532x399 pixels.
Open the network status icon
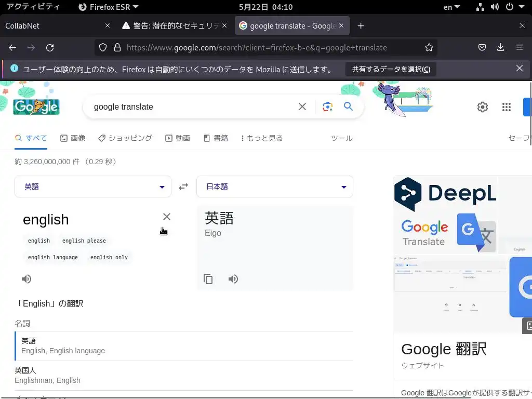coord(480,7)
